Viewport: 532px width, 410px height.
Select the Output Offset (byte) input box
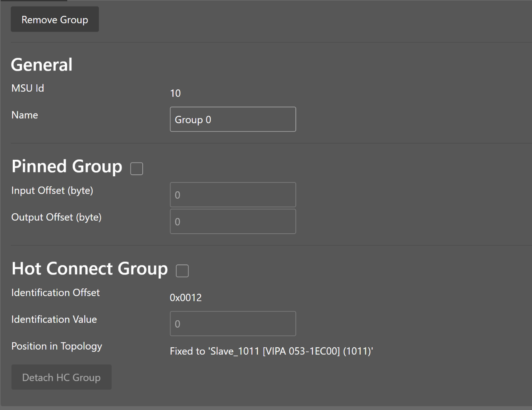tap(233, 221)
